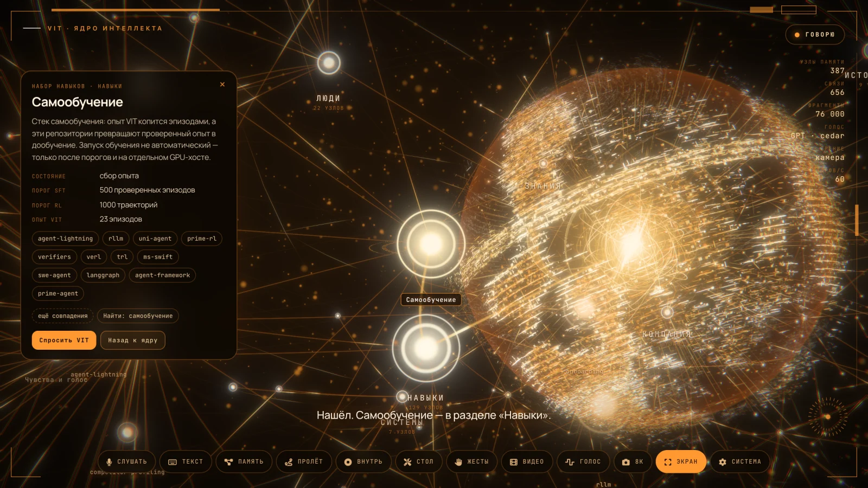Toggle the ГОВОРЮ status indicator
Screen dimensions: 868x488
click(815, 35)
